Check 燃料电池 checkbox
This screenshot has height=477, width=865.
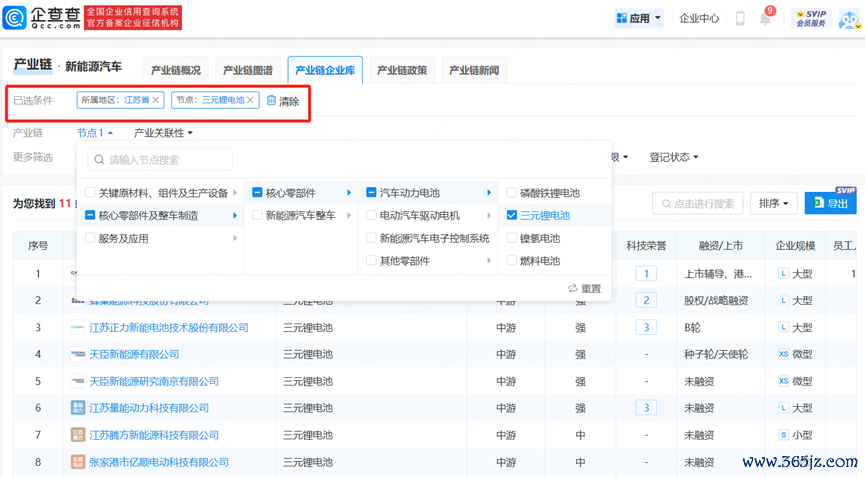point(512,260)
